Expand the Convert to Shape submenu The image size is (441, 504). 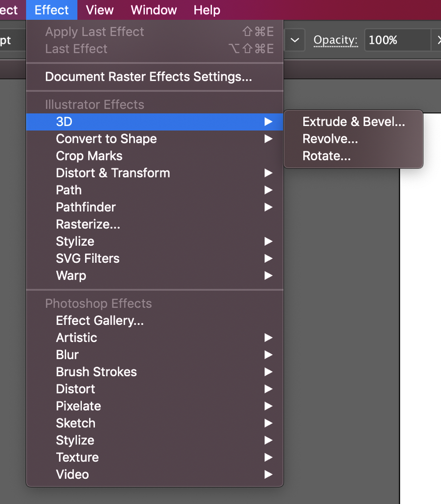tap(106, 139)
